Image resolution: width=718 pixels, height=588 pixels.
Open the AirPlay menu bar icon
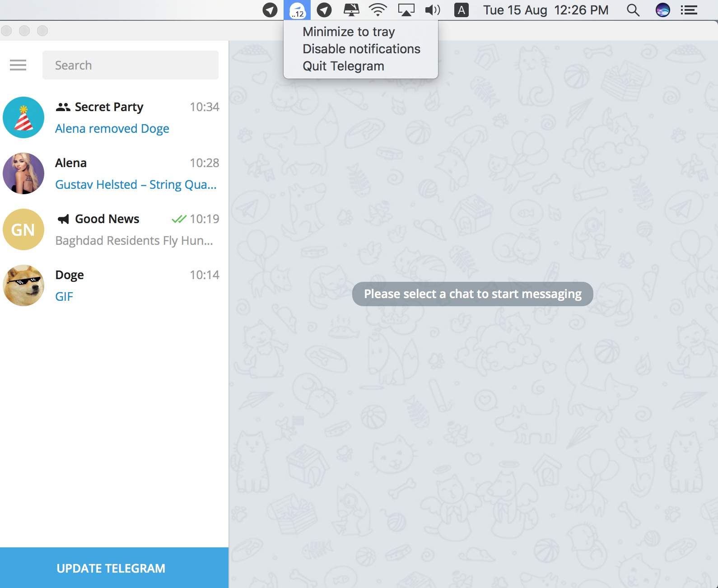(x=406, y=10)
